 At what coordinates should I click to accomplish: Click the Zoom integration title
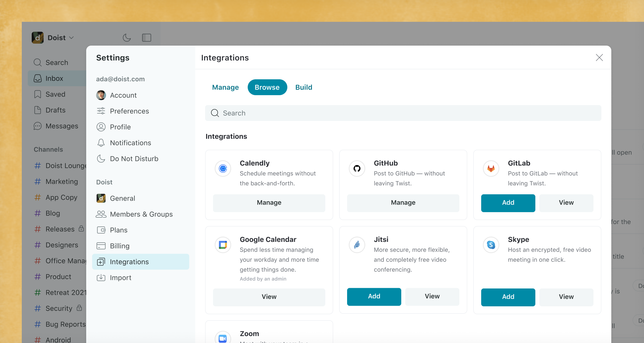(249, 334)
